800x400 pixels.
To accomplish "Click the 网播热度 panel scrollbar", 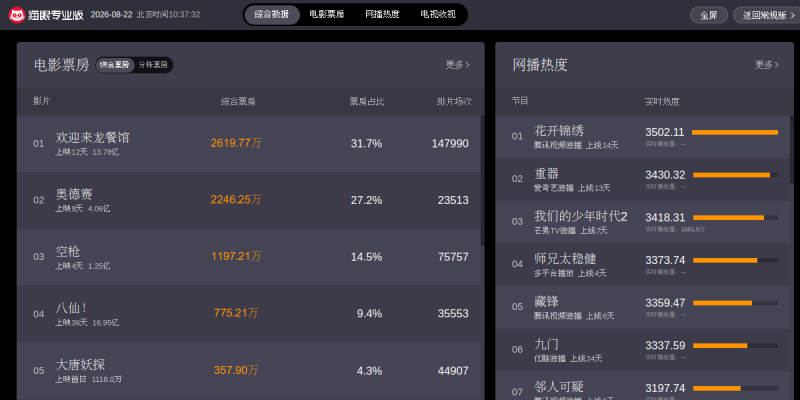I will (792, 149).
